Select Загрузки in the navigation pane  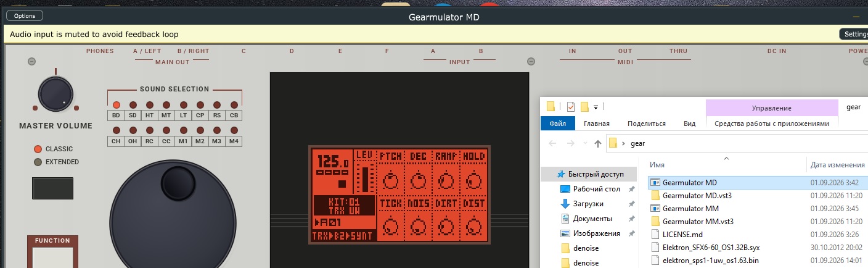[588, 204]
